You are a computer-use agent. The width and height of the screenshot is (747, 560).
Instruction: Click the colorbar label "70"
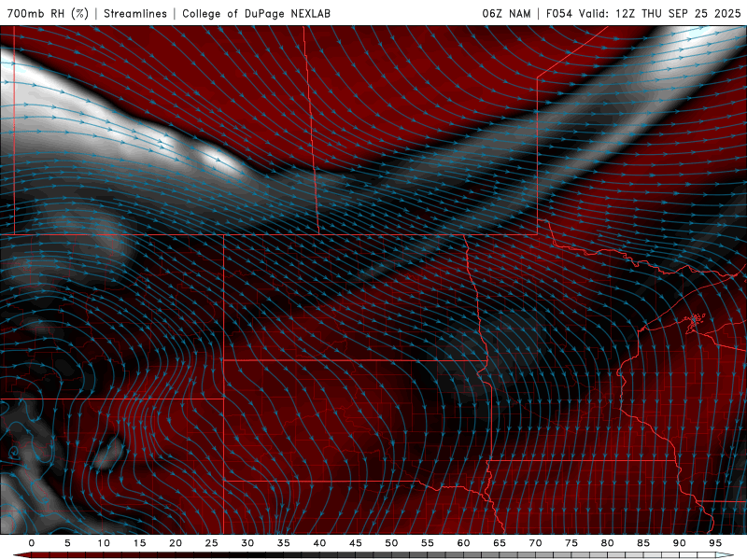pyautogui.click(x=535, y=543)
